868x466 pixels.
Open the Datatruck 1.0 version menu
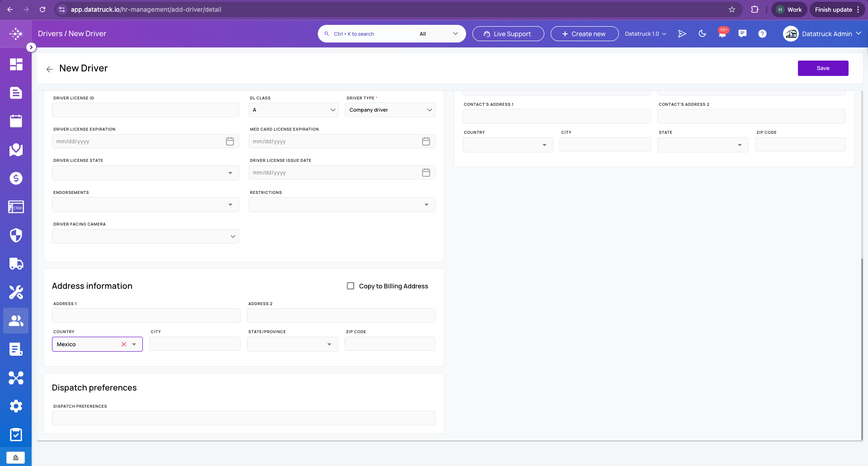646,34
